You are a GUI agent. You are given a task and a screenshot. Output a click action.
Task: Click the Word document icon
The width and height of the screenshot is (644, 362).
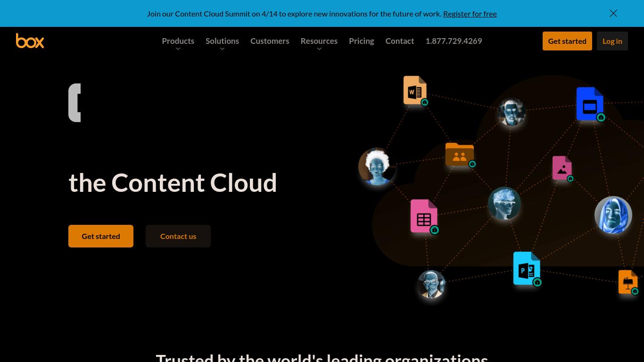click(415, 90)
